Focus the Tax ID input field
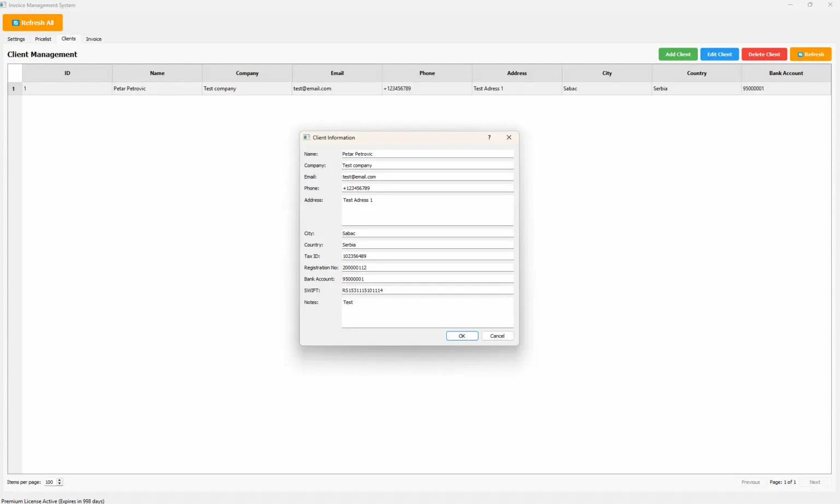 click(427, 256)
